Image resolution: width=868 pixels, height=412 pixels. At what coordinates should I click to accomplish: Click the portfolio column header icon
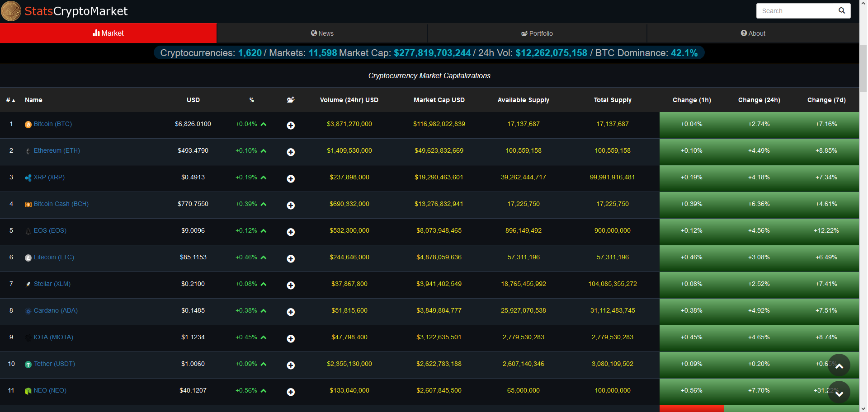click(x=291, y=100)
